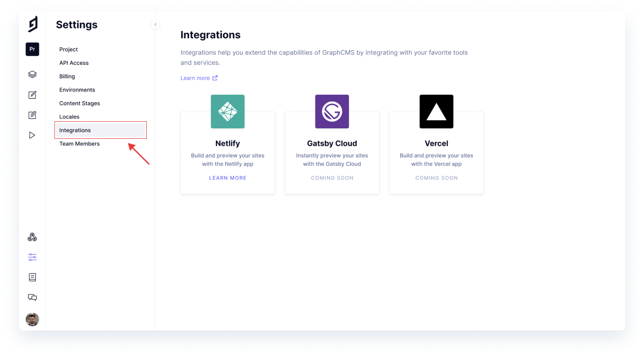Click the Vercel triangle logo tile
Image resolution: width=644 pixels, height=357 pixels.
click(437, 112)
